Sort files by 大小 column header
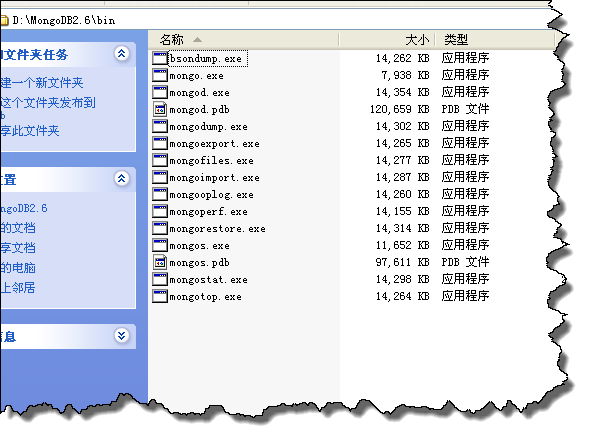The width and height of the screenshot is (592, 440). tap(387, 39)
